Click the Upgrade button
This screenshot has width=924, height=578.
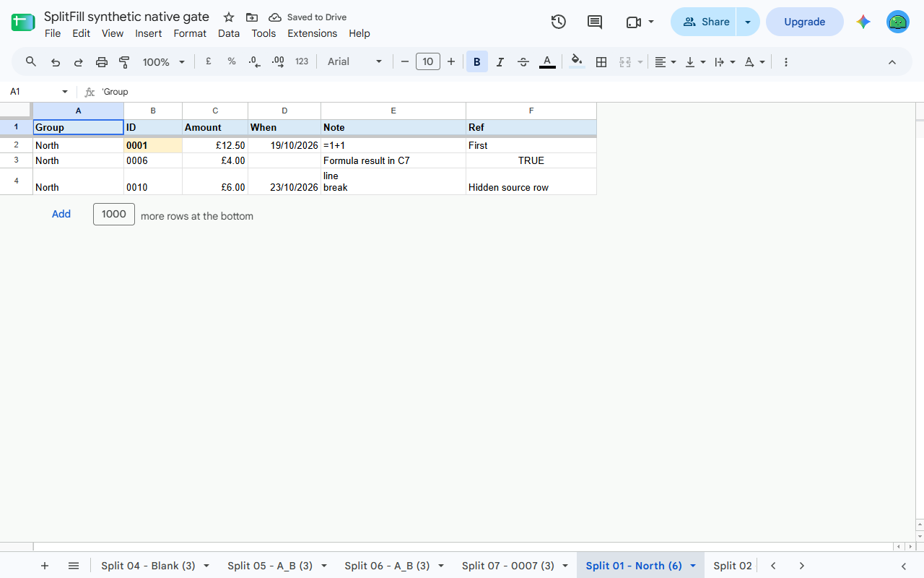(x=804, y=22)
